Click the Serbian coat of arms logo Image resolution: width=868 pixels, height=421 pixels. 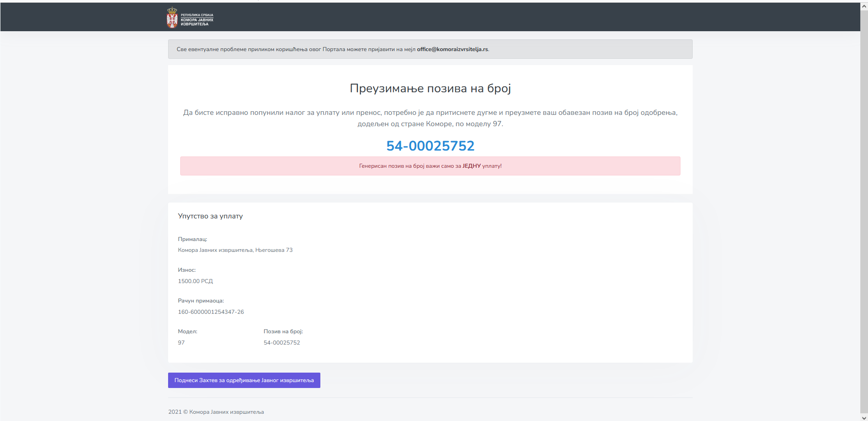pyautogui.click(x=172, y=18)
